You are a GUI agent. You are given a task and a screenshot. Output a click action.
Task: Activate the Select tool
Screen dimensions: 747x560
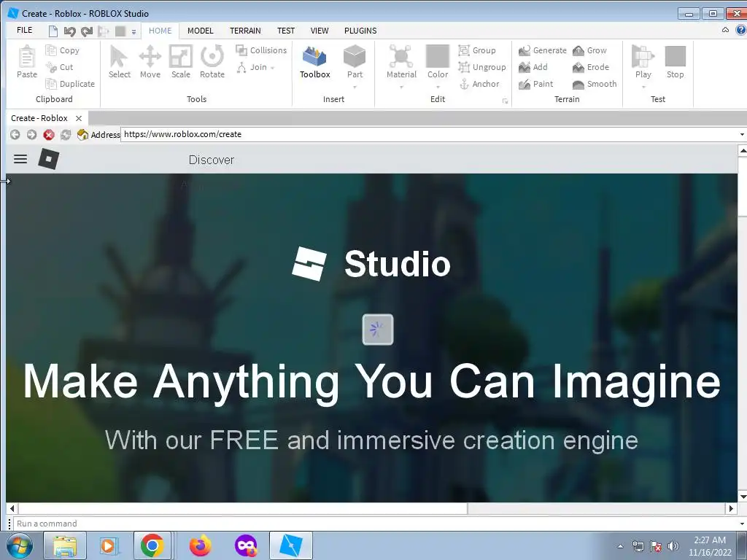click(x=119, y=62)
